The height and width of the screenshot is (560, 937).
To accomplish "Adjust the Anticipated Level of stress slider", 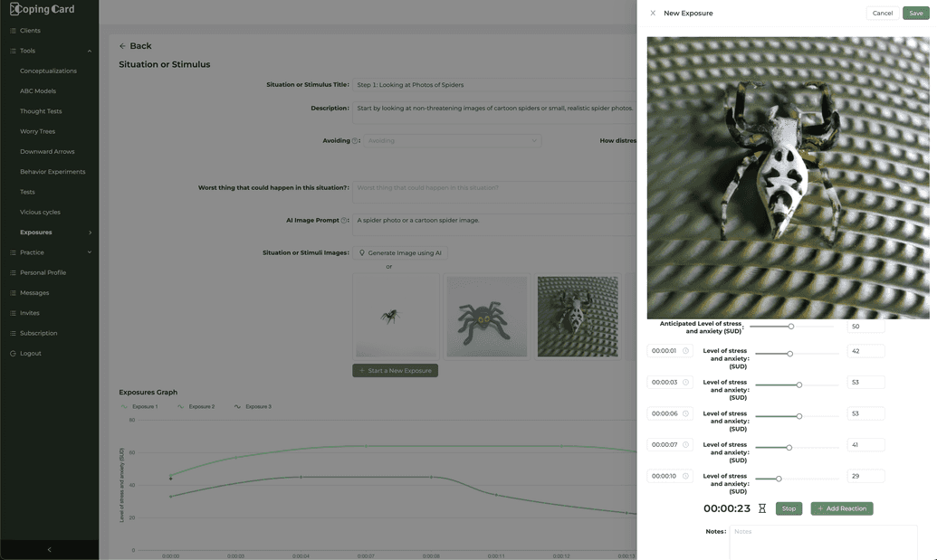I will (790, 327).
